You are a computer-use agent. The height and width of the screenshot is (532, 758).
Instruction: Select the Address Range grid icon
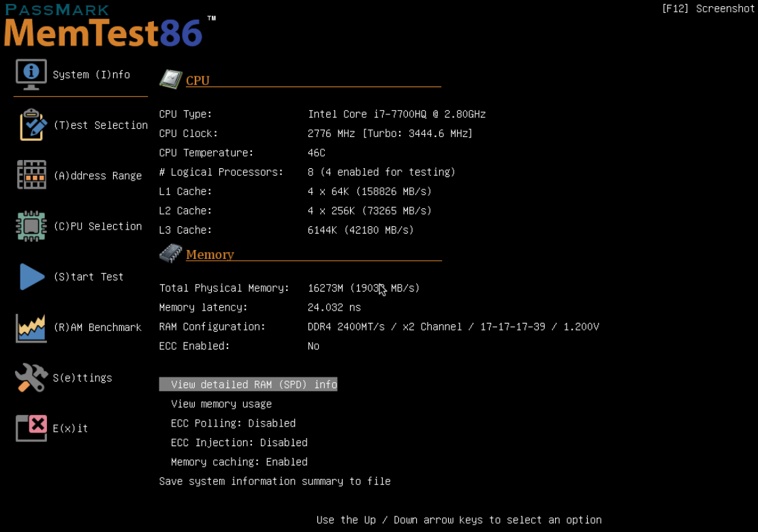coord(31,175)
